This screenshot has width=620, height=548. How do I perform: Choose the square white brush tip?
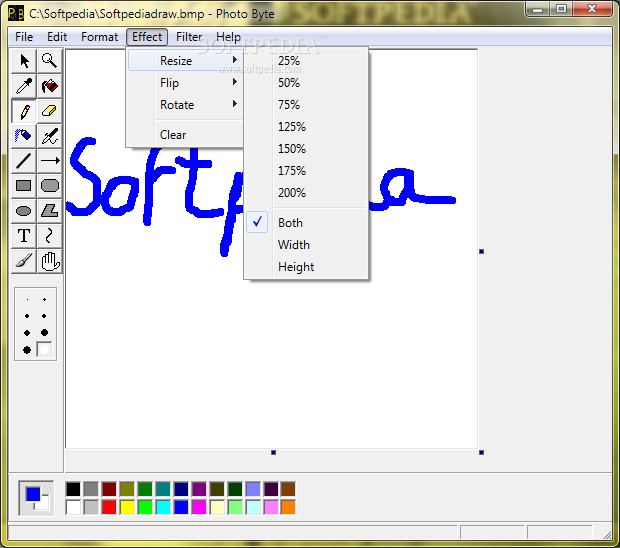(x=44, y=350)
